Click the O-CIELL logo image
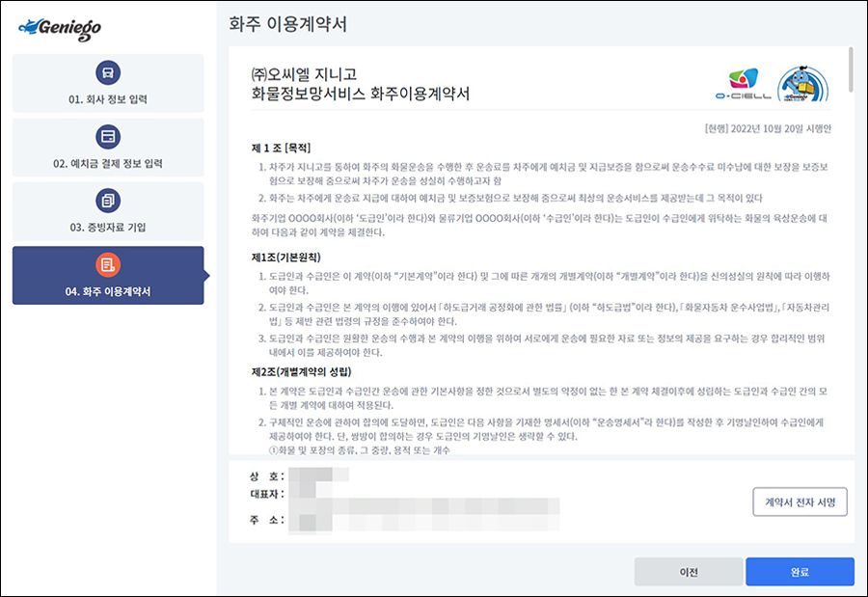The image size is (868, 597). 743,84
